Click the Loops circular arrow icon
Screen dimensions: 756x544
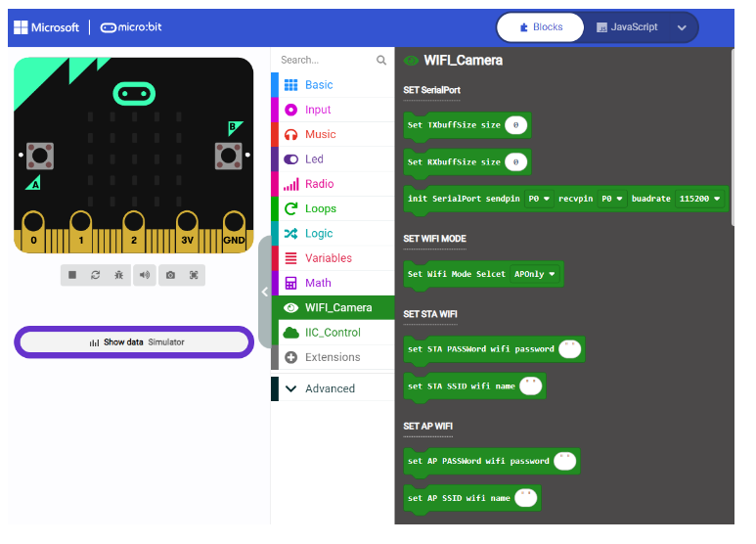tap(290, 208)
